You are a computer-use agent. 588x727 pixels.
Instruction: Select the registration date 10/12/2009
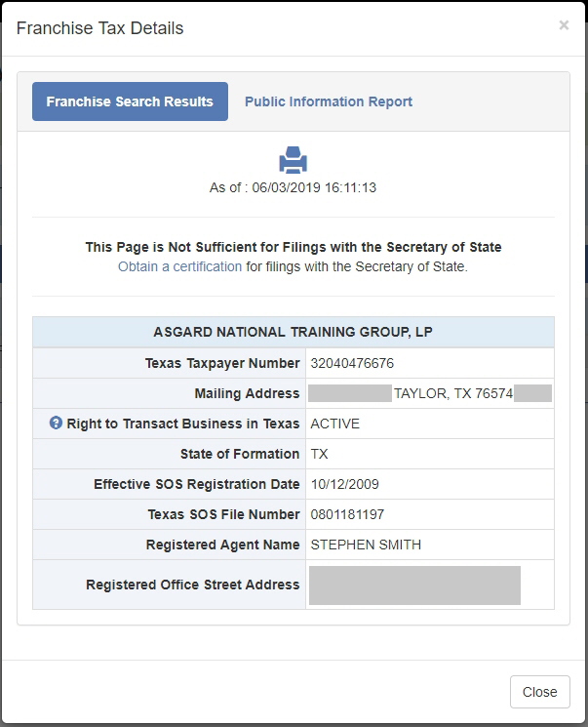pyautogui.click(x=345, y=484)
